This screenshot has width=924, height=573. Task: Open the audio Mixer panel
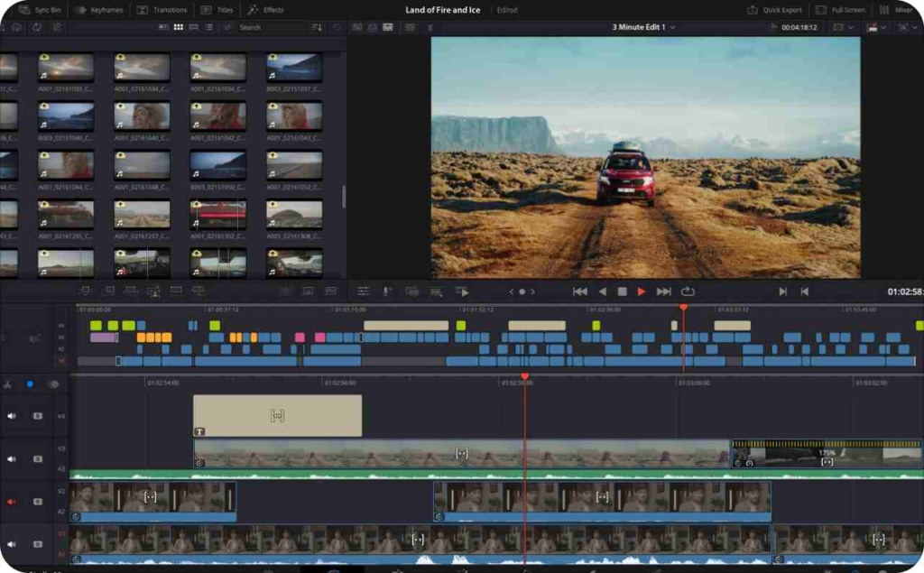(x=895, y=10)
